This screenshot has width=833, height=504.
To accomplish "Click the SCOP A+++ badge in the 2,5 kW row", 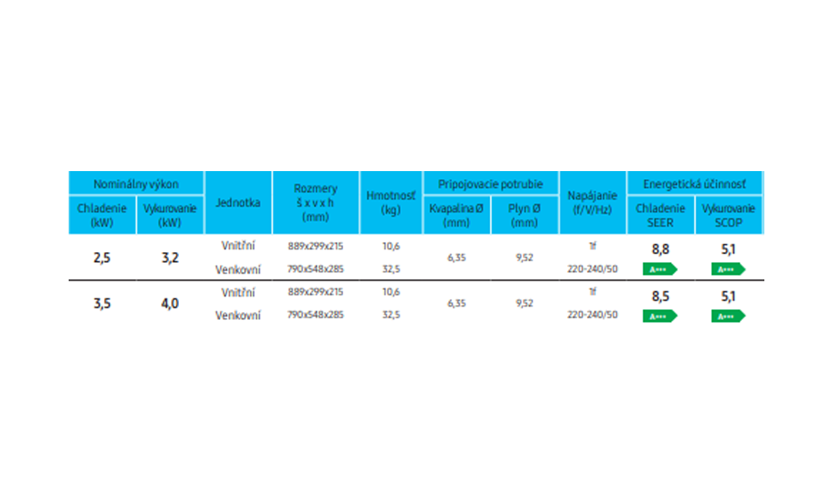I will (728, 270).
